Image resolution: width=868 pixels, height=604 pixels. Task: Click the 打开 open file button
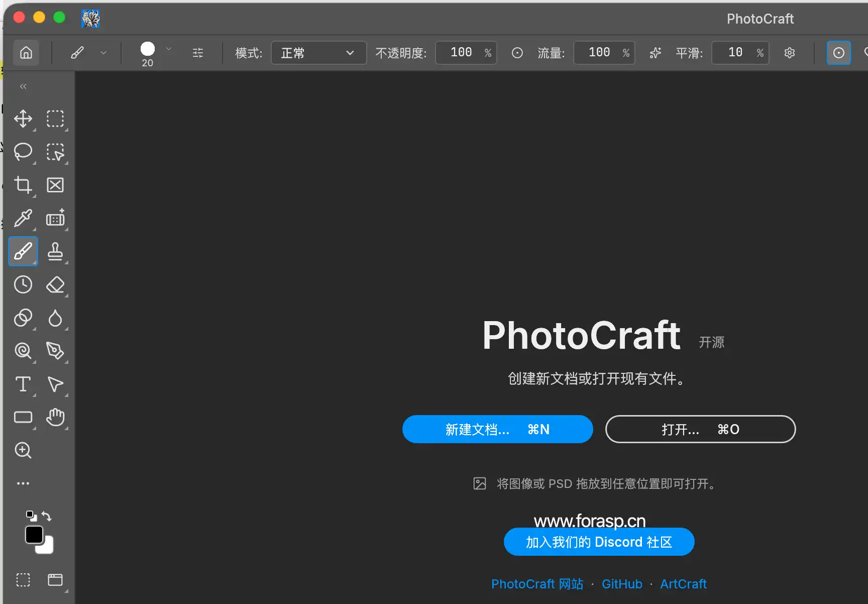tap(701, 429)
